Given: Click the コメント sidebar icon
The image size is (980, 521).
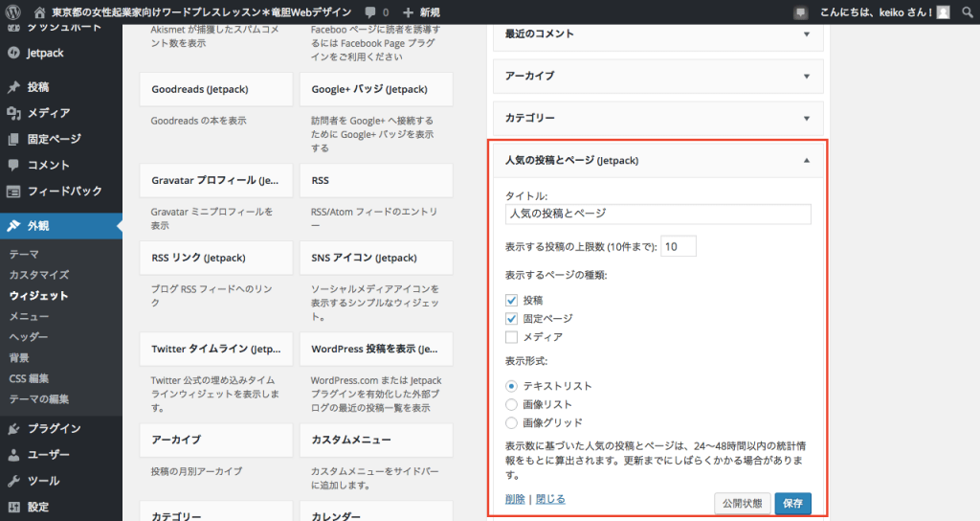Looking at the screenshot, I should tap(13, 165).
